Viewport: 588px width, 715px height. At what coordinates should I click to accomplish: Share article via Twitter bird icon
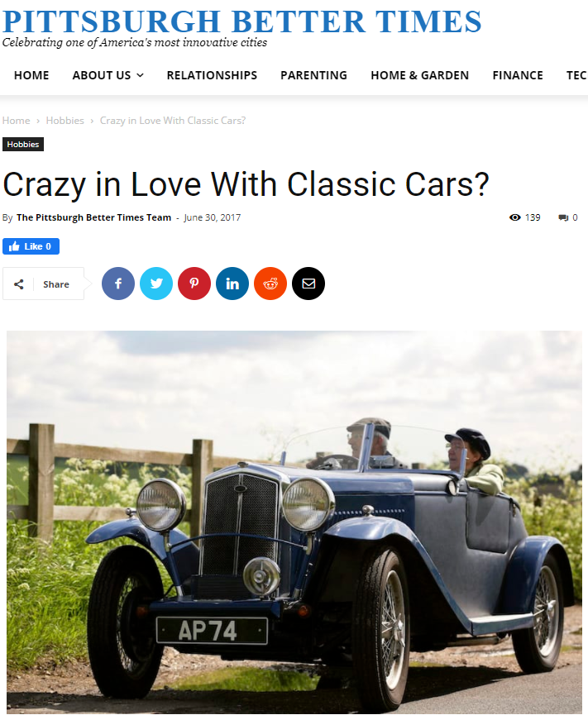click(156, 284)
